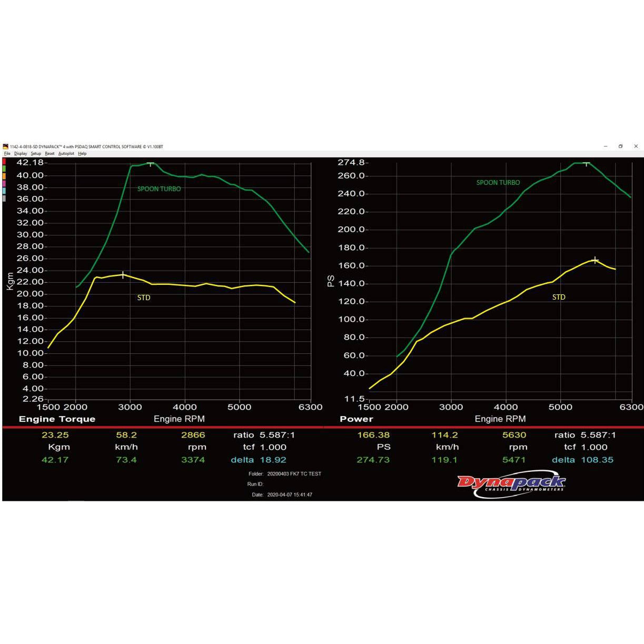Restore the window using the title bar button
The width and height of the screenshot is (644, 644).
[x=620, y=146]
